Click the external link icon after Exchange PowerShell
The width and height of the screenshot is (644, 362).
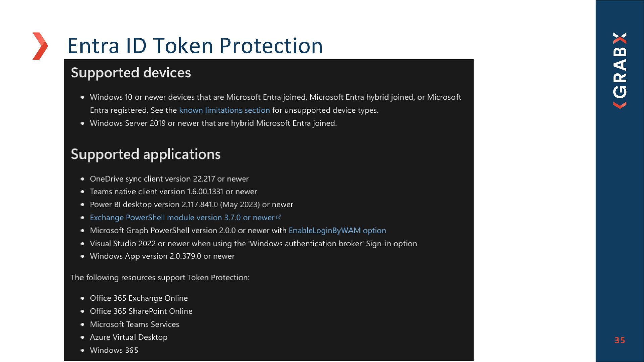(x=278, y=217)
